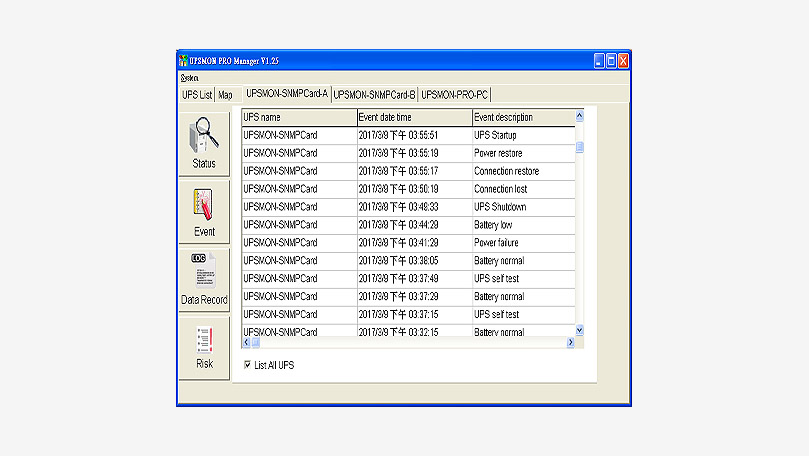Switch to the UPS List tab
The height and width of the screenshot is (456, 809).
tap(197, 95)
